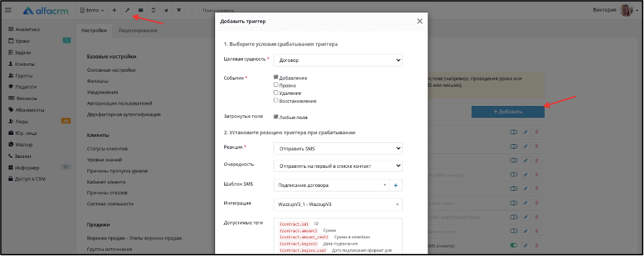Open the shopping cart icon
The image size is (644, 256).
tap(179, 11)
